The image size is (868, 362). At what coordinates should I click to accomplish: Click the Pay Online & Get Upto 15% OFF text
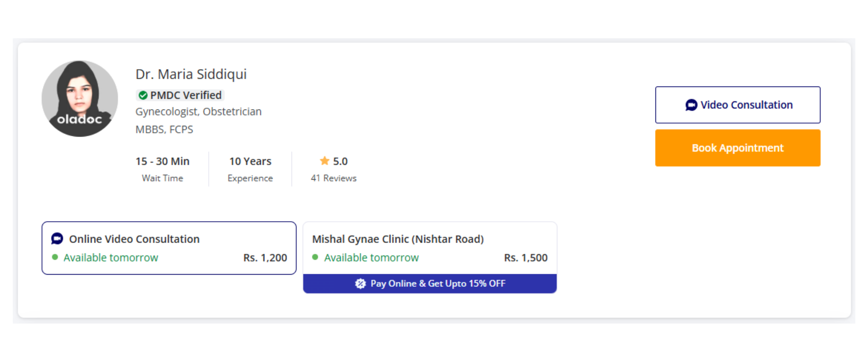tap(438, 284)
